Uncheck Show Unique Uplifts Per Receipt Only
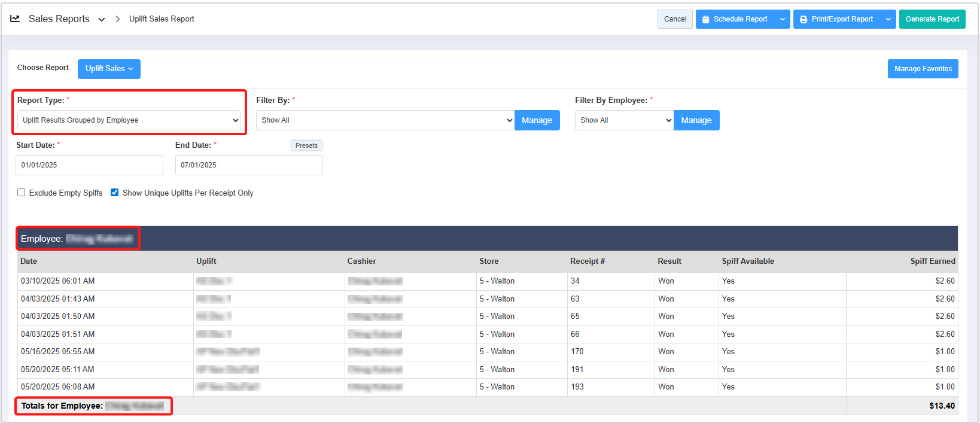 tap(115, 193)
